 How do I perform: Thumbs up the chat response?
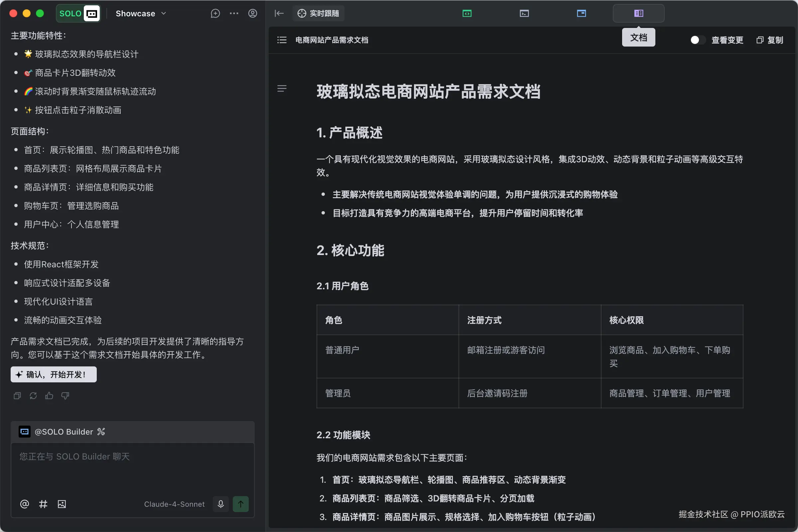49,396
